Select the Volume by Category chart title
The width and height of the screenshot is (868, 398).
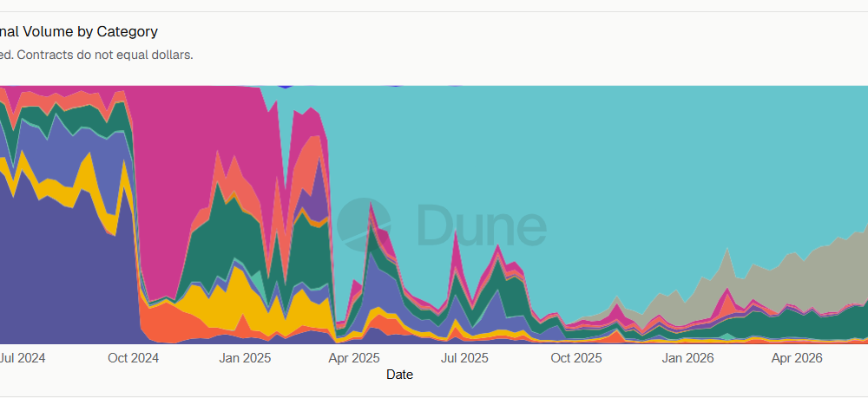pyautogui.click(x=79, y=31)
